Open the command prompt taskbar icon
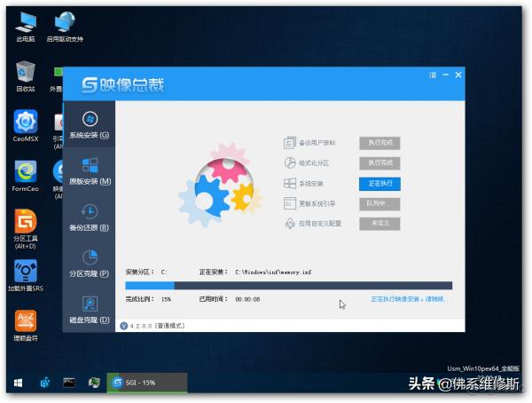 pyautogui.click(x=69, y=383)
